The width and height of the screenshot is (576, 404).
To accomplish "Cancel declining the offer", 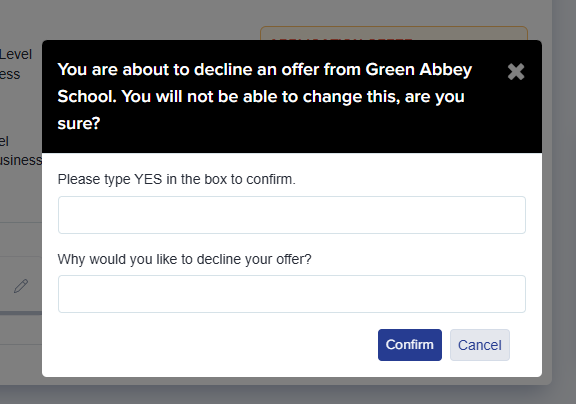I will (479, 345).
